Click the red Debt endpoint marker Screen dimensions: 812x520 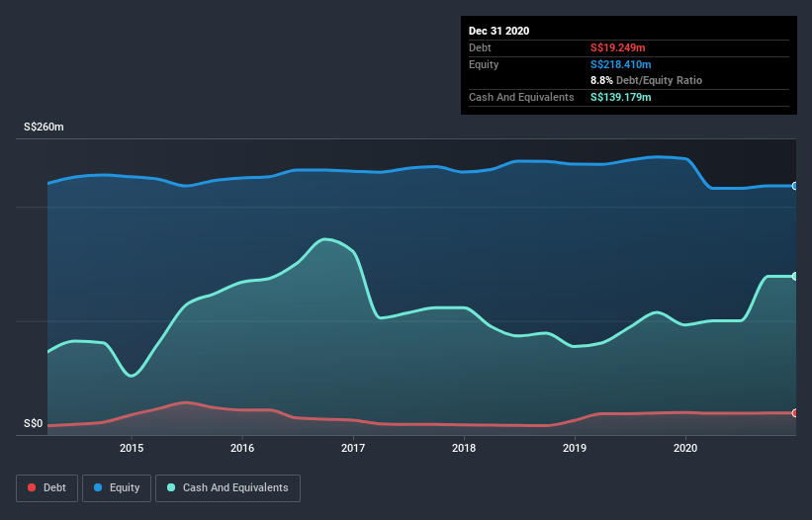point(795,413)
